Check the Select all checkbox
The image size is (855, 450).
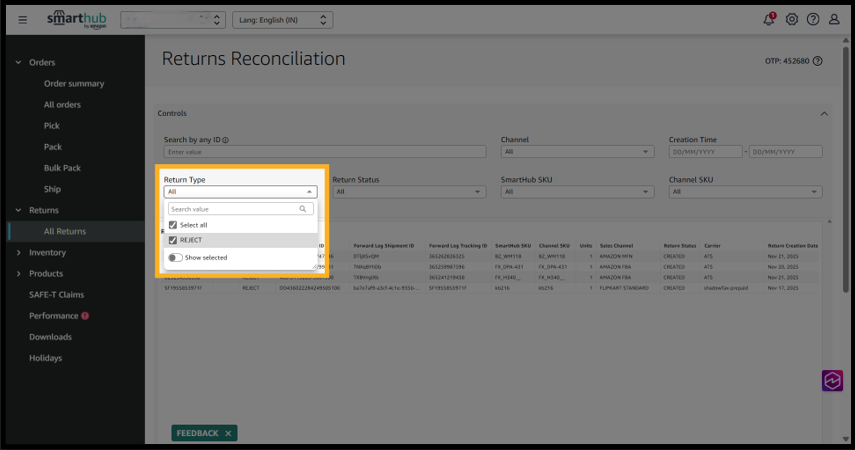173,225
